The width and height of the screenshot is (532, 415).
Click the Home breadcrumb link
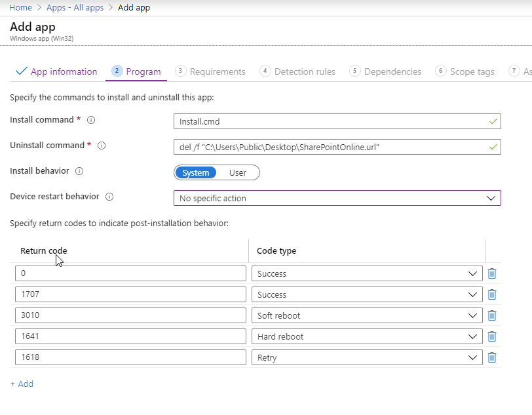(x=21, y=7)
